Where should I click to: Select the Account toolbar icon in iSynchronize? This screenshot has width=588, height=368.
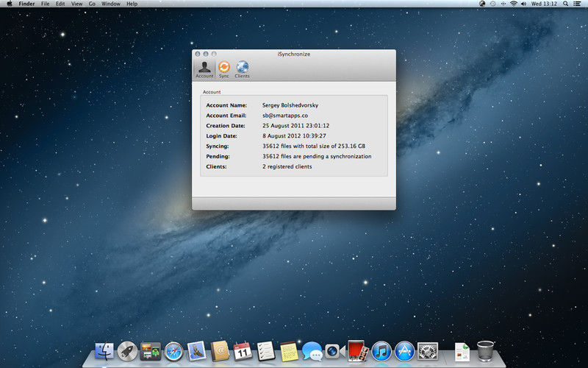pyautogui.click(x=204, y=70)
